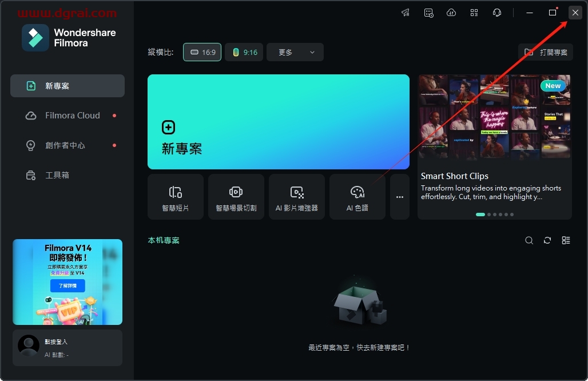Click the paper plane icon in title bar
Screen dimensions: 588x381
(406, 13)
